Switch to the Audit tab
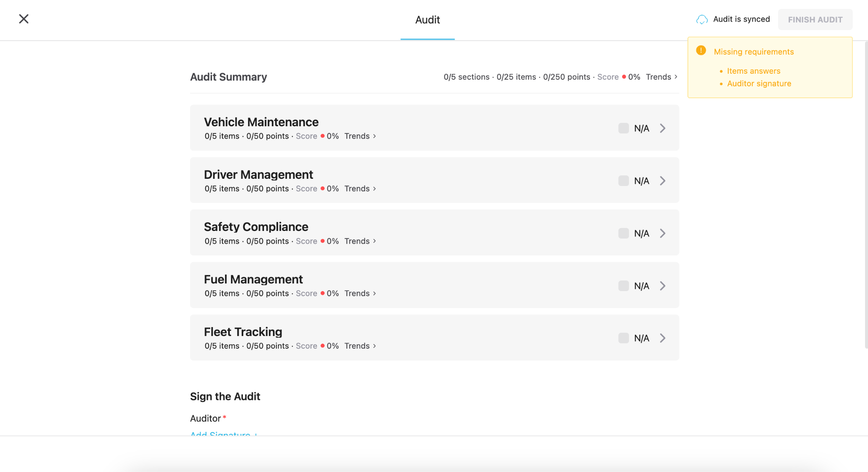 [x=427, y=20]
